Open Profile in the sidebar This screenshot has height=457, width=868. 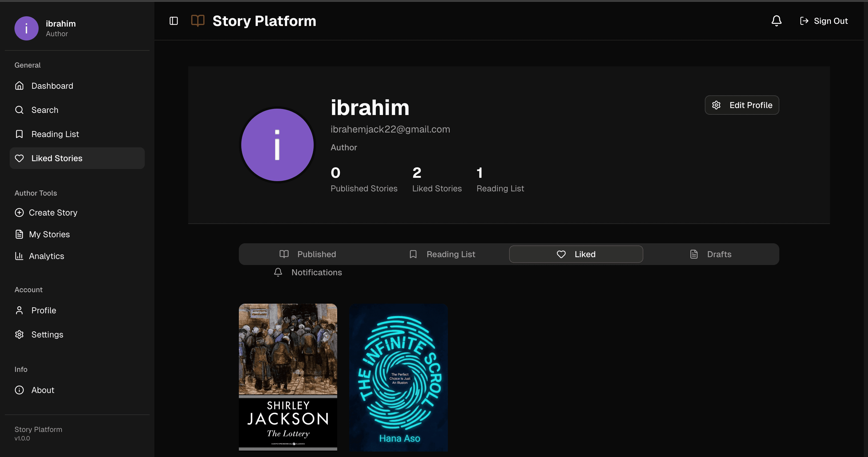click(43, 310)
